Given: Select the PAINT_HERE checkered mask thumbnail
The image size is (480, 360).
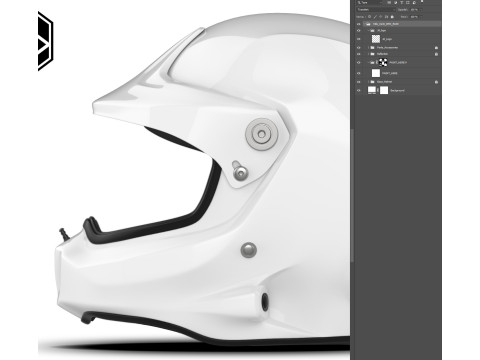Looking at the screenshot, I should tap(383, 62).
